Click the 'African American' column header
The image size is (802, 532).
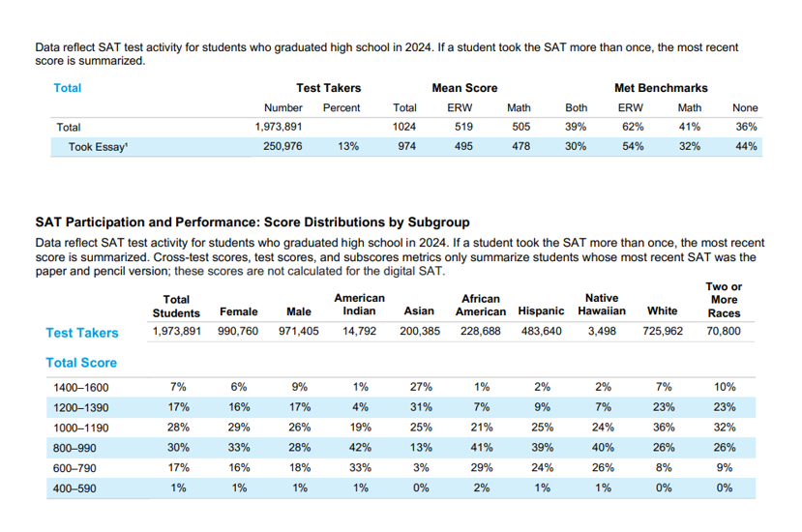(481, 306)
